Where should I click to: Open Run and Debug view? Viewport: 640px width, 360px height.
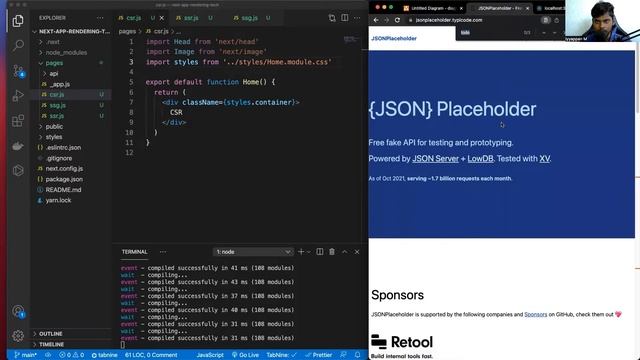18,96
